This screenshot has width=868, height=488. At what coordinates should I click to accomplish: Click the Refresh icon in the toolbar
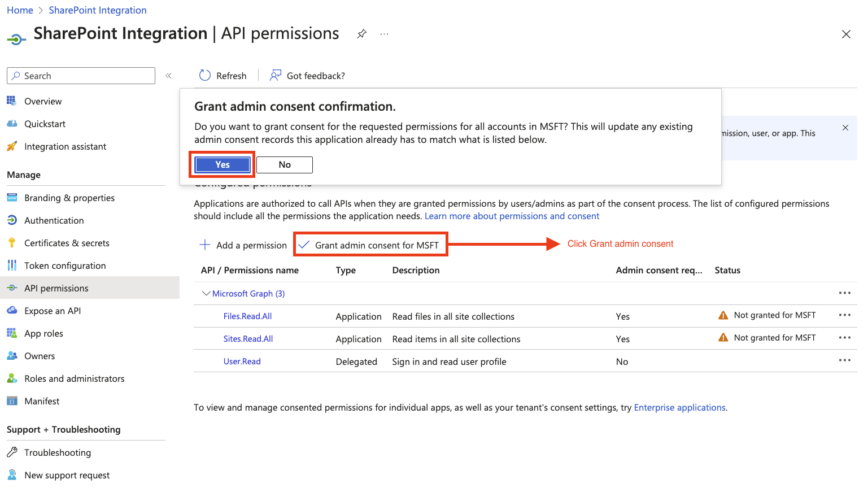tap(205, 75)
